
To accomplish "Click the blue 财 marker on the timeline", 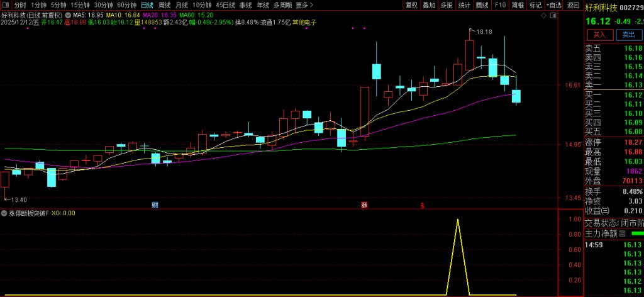I will point(155,205).
